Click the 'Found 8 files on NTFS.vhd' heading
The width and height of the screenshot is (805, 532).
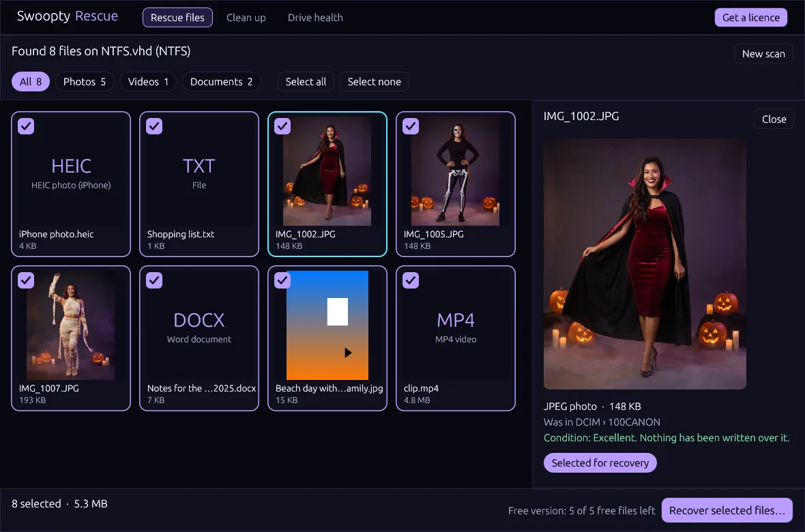pyautogui.click(x=101, y=51)
